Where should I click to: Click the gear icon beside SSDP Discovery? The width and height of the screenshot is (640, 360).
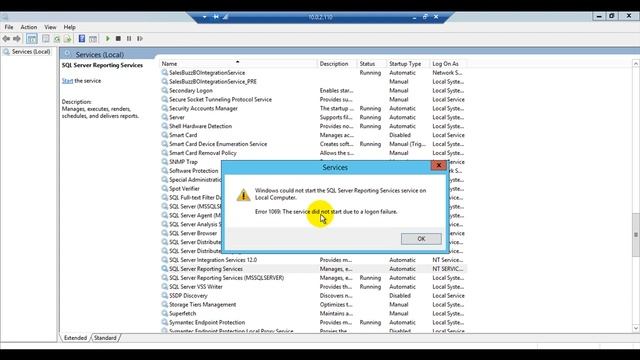coord(164,296)
